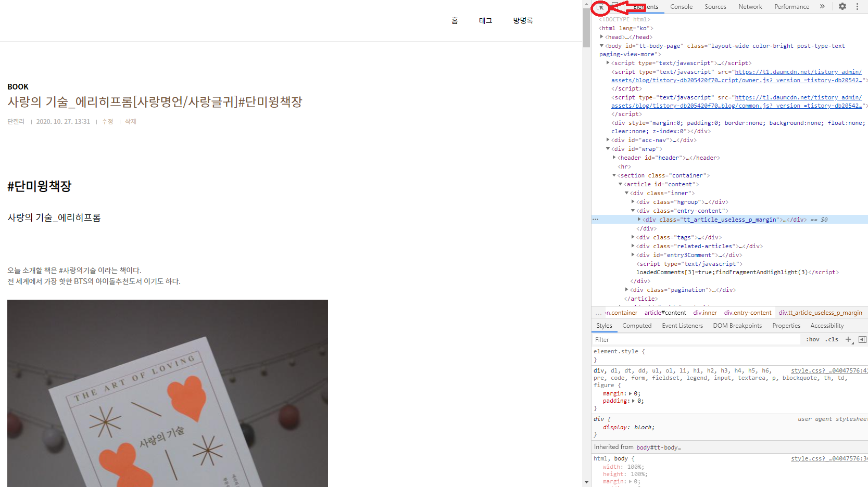The image size is (868, 487).
Task: Open the Properties pane tab
Action: tap(786, 326)
